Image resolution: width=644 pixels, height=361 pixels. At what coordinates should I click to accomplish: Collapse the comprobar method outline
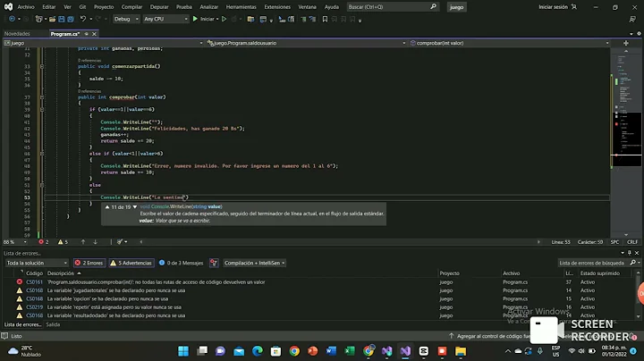pyautogui.click(x=42, y=97)
